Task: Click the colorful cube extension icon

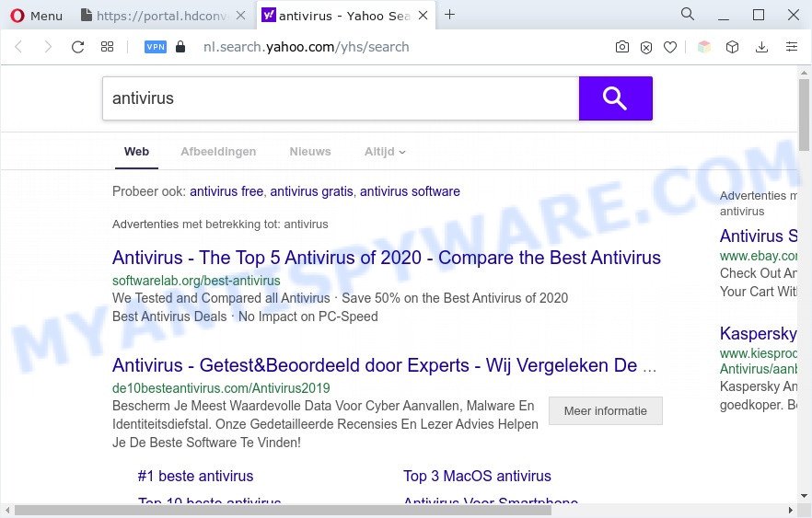Action: pyautogui.click(x=704, y=47)
